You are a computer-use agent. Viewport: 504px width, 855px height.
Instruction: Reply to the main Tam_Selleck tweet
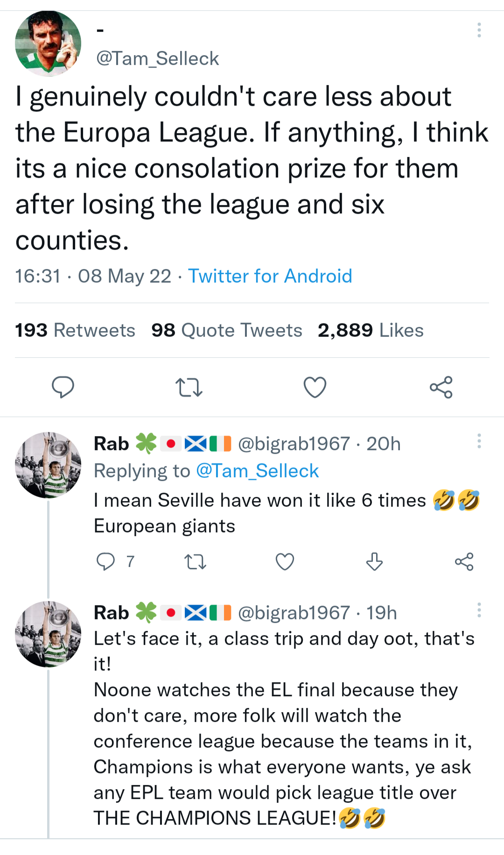pyautogui.click(x=63, y=387)
